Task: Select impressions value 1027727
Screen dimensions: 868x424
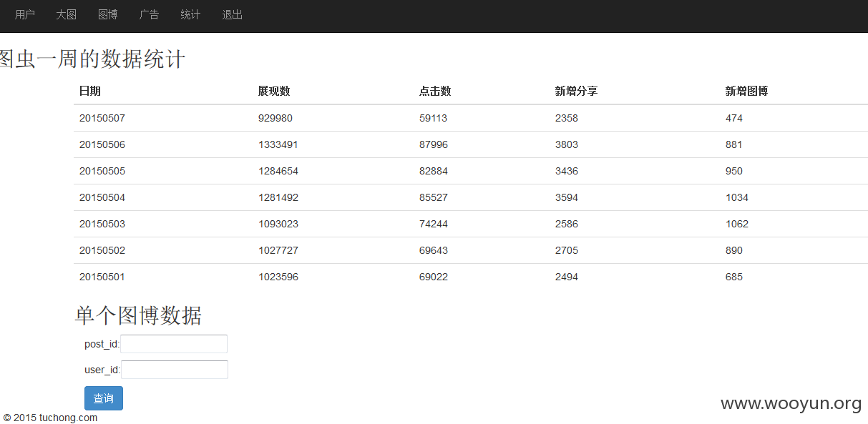Action: (x=278, y=250)
